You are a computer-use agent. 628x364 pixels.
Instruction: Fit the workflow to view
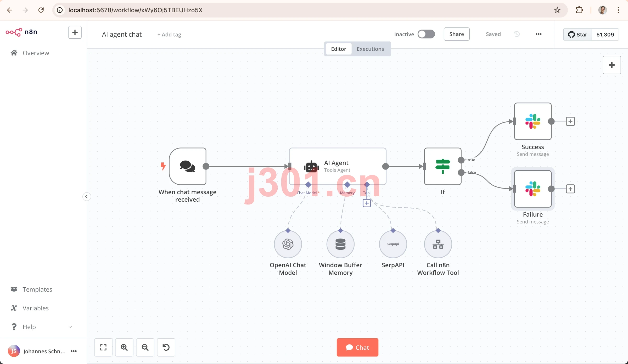[x=103, y=347]
